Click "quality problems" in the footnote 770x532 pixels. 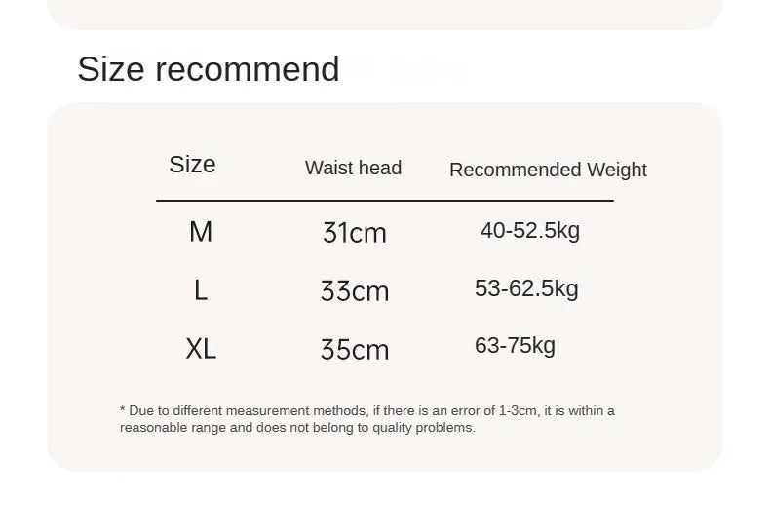pyautogui.click(x=431, y=428)
